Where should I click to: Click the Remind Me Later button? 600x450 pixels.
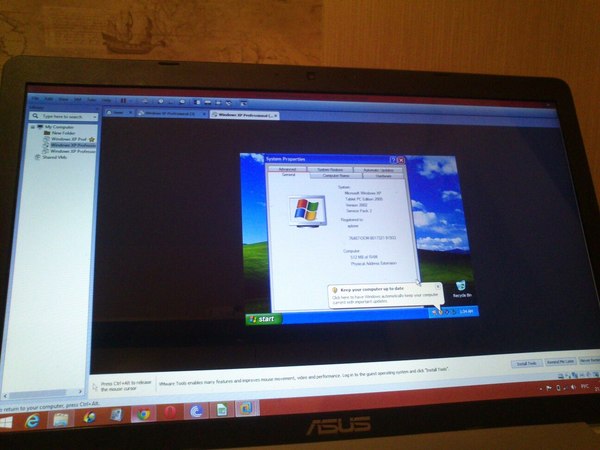coord(561,365)
